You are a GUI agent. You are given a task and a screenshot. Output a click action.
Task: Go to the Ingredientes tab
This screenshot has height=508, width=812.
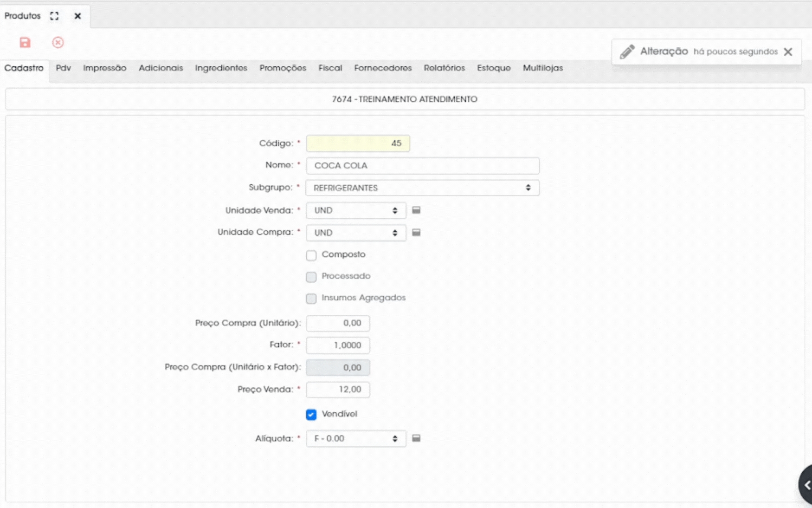pyautogui.click(x=221, y=68)
